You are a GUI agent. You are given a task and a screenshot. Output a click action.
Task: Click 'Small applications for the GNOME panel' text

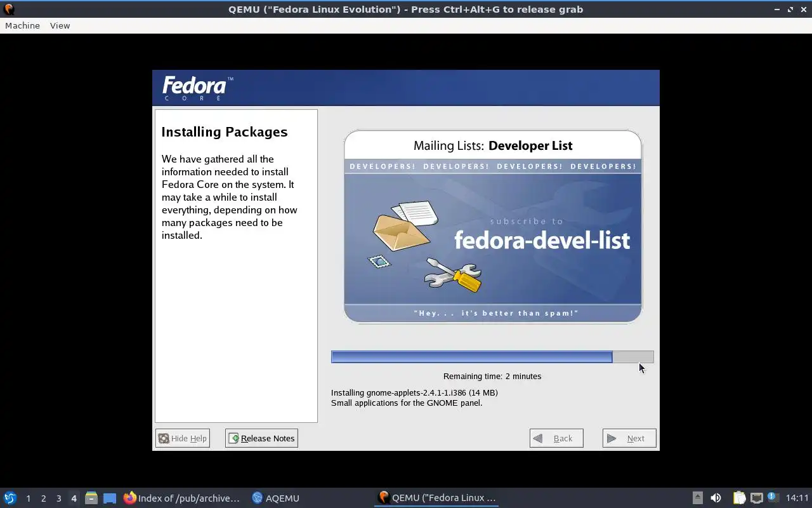407,403
